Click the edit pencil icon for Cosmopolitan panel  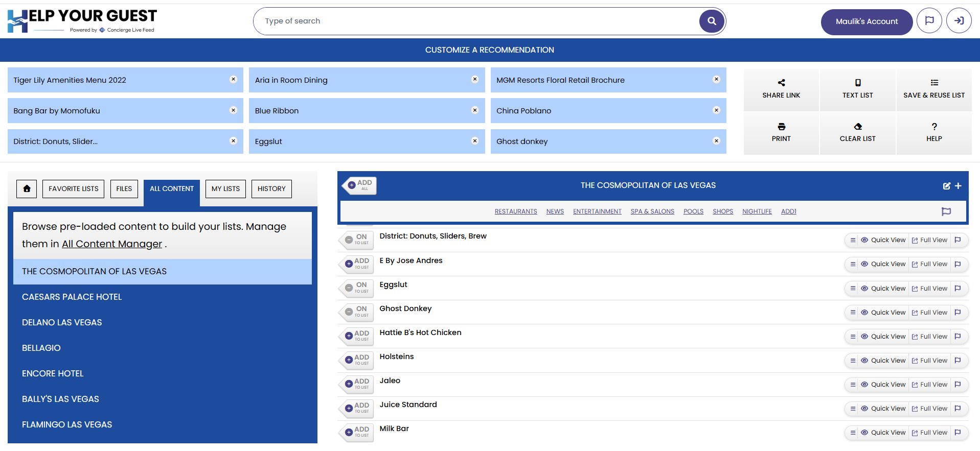click(946, 186)
